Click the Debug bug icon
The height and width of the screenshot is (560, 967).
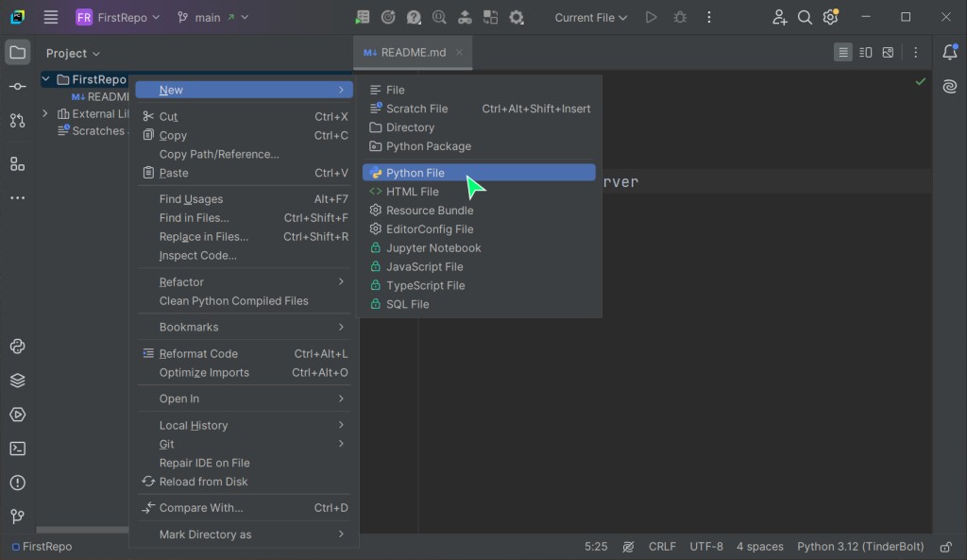pyautogui.click(x=680, y=17)
